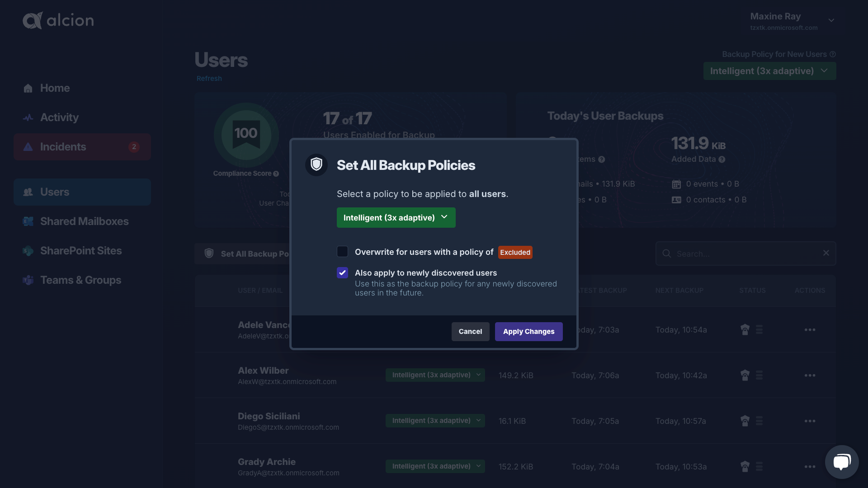Image resolution: width=868 pixels, height=488 pixels.
Task: Click AlexW@tzxtk.onmicrosoft.com email
Action: click(287, 382)
